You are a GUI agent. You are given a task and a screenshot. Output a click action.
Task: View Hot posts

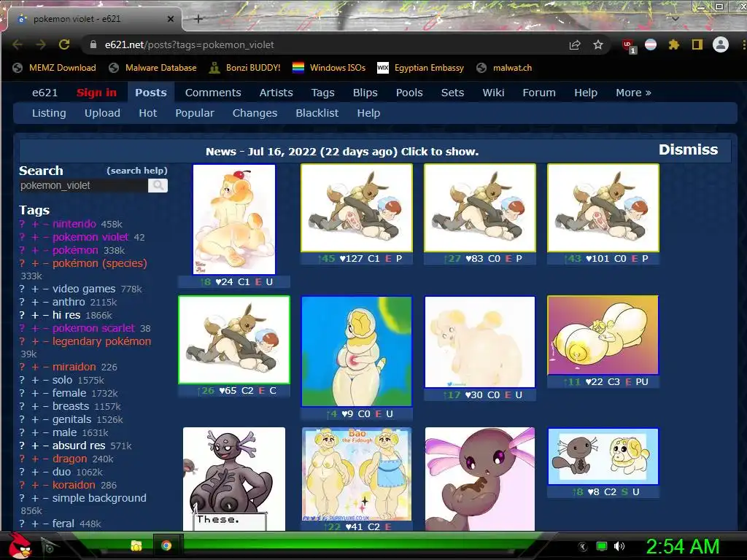click(x=147, y=113)
